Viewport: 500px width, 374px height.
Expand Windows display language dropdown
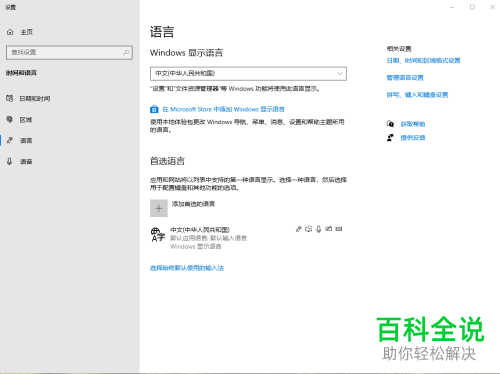[x=248, y=74]
